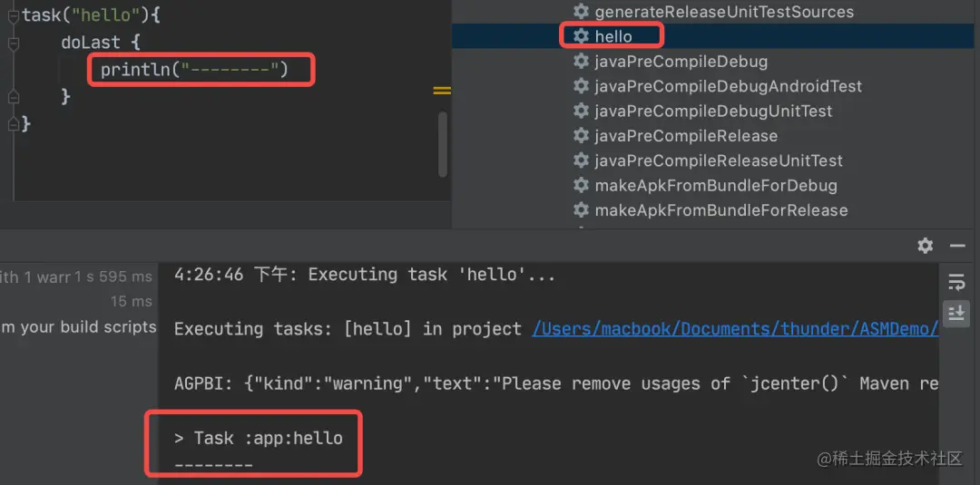Hide the Run tool window

pyautogui.click(x=957, y=247)
